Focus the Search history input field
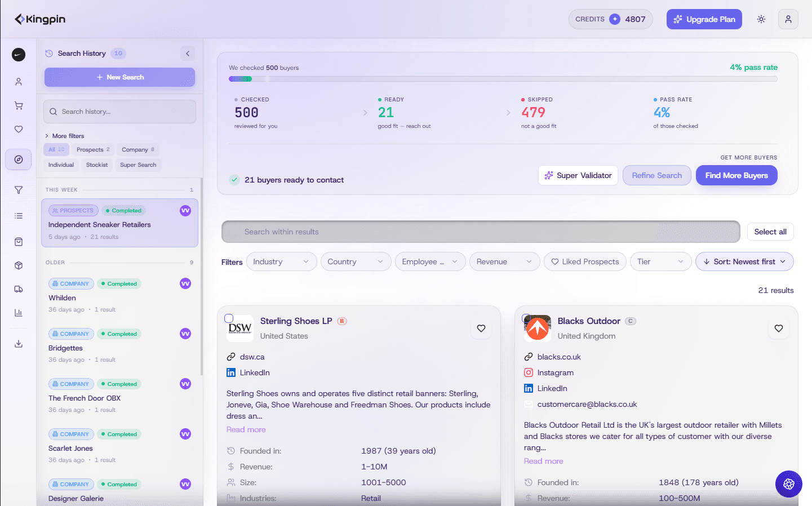 pos(119,112)
